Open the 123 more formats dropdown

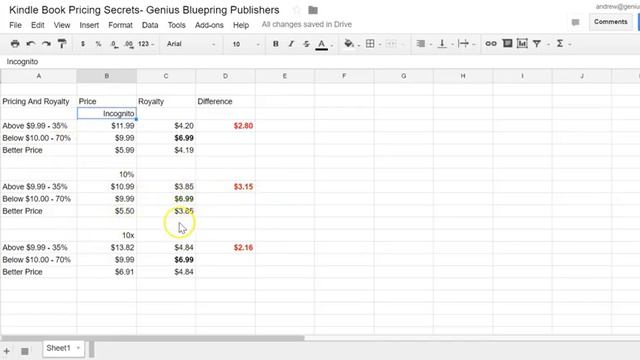coord(146,44)
